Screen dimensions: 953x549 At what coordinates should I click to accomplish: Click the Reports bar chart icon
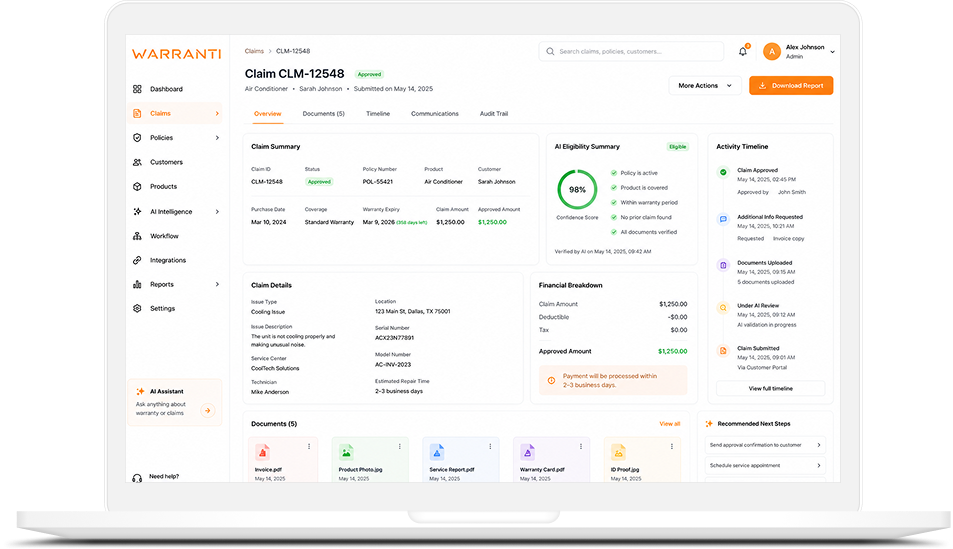click(137, 285)
